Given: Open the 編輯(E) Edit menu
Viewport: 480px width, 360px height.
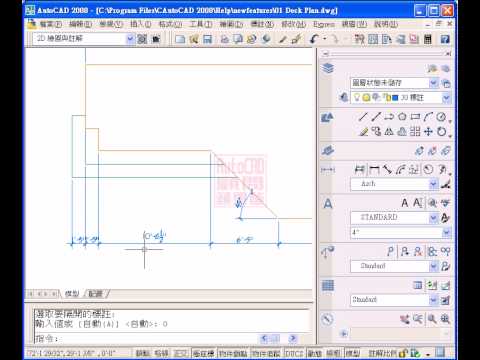Looking at the screenshot, I should pyautogui.click(x=80, y=24).
